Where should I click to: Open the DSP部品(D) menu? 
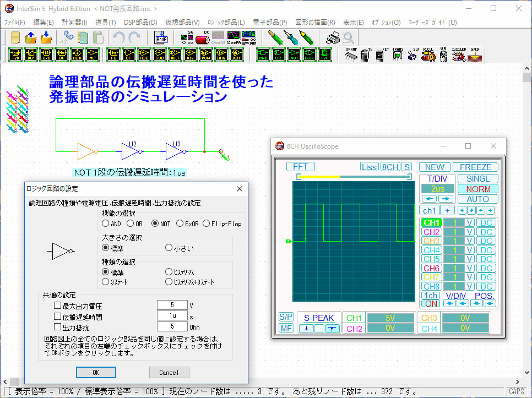coord(140,23)
